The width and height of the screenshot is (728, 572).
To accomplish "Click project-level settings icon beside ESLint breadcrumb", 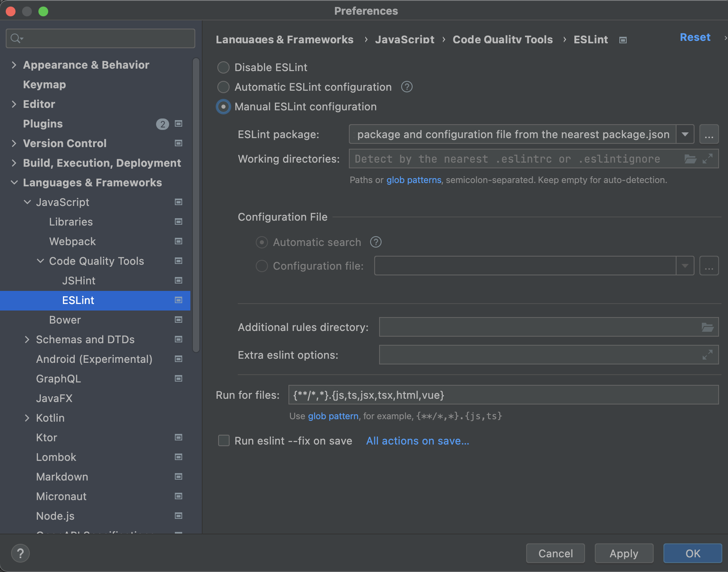I will click(x=623, y=40).
